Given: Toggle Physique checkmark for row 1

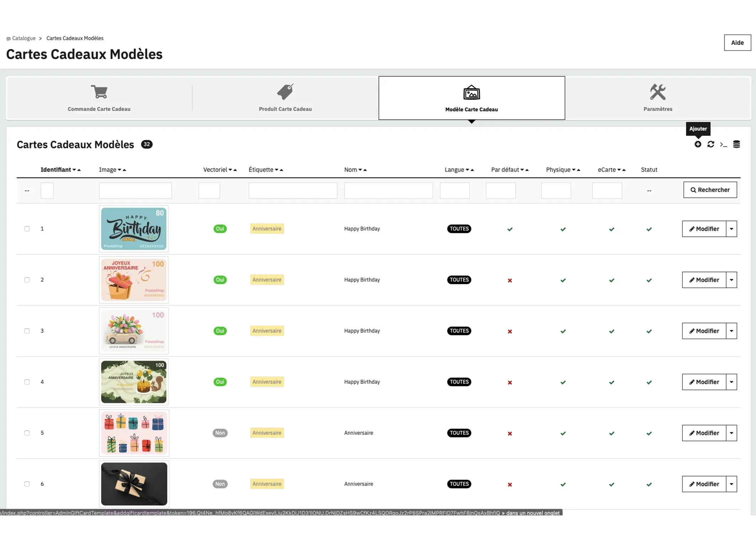Looking at the screenshot, I should [x=563, y=229].
